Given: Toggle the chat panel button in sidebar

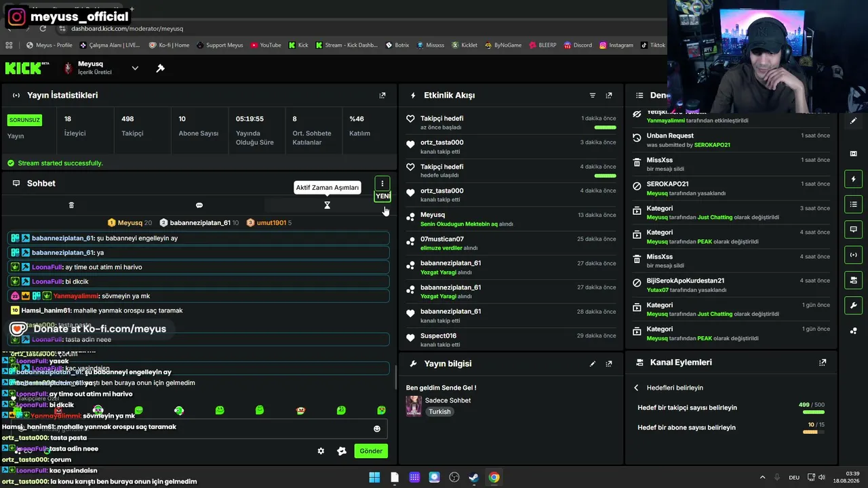Looking at the screenshot, I should click(853, 230).
